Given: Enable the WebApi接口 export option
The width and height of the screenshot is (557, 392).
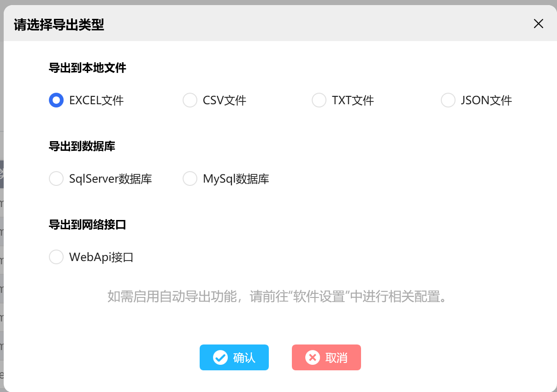Looking at the screenshot, I should tap(56, 257).
